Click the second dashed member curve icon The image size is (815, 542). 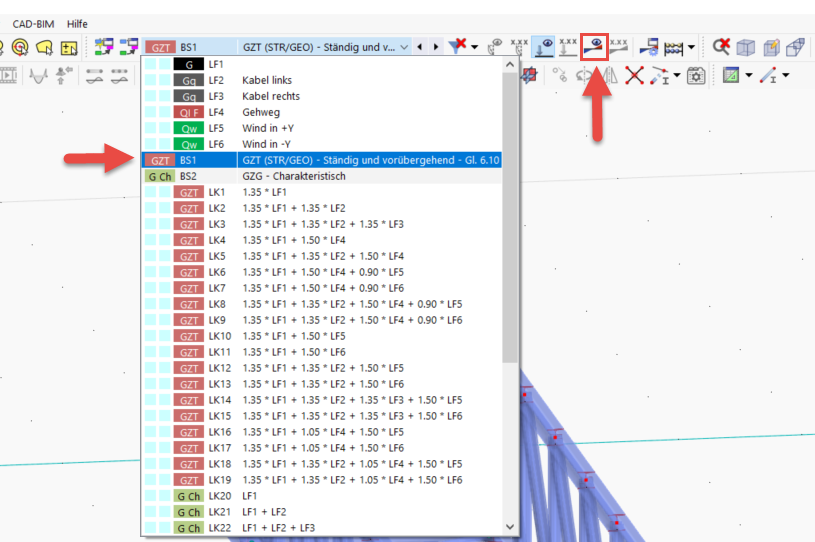(x=120, y=76)
